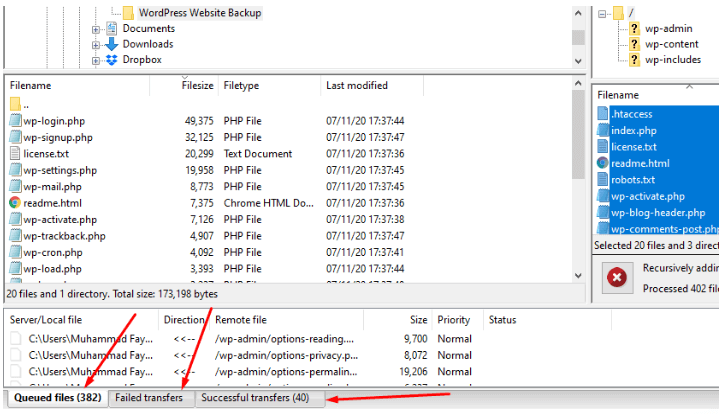The image size is (719, 414).
Task: Select the wp-admin remote tree item
Action: click(669, 28)
